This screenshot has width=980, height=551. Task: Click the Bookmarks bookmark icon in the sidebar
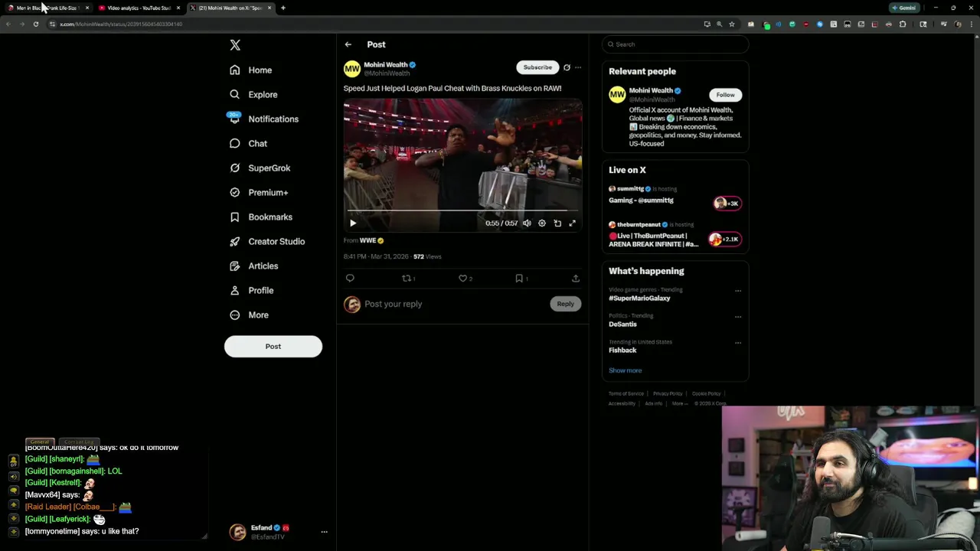(x=234, y=217)
